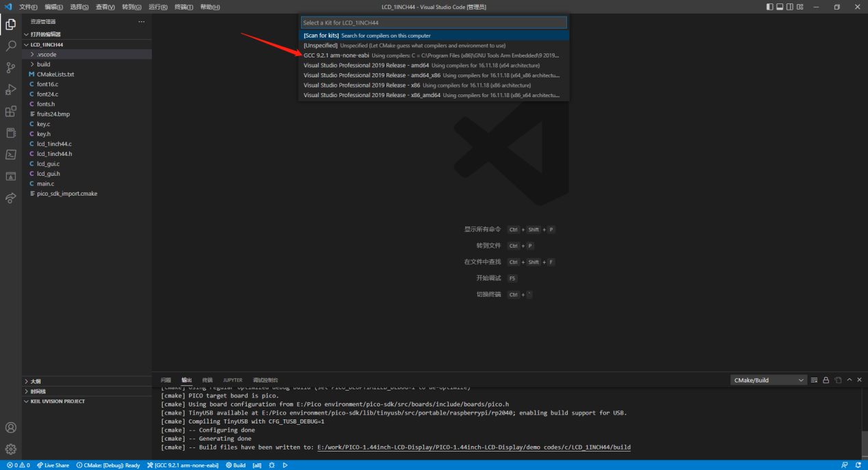Open main.c file

point(87,183)
